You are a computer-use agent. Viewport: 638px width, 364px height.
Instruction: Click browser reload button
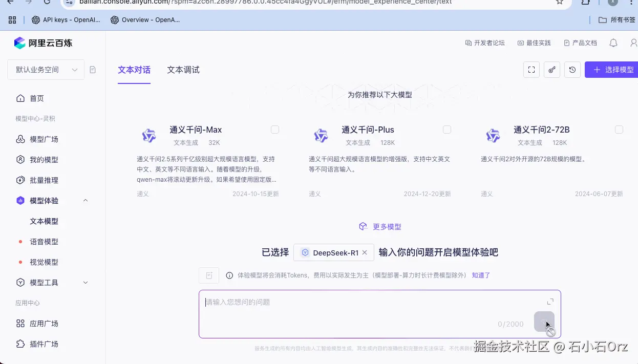pyautogui.click(x=47, y=2)
